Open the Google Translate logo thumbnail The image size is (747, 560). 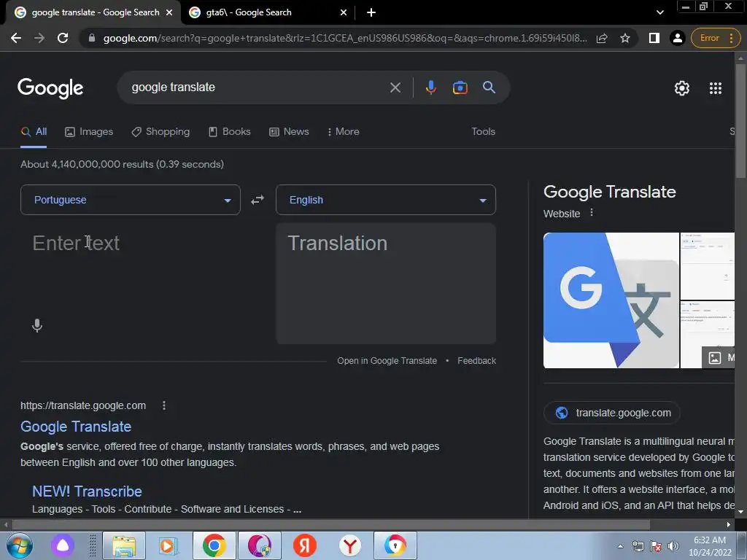point(611,300)
